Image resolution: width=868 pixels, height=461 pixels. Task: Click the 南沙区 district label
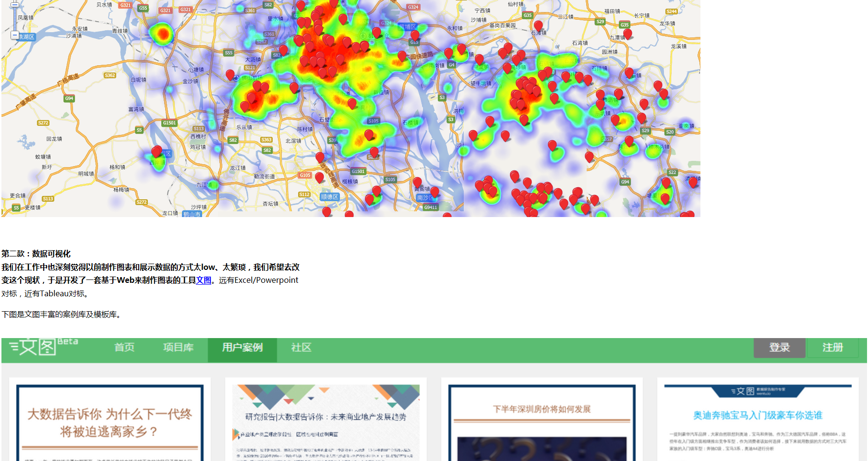[x=425, y=198]
